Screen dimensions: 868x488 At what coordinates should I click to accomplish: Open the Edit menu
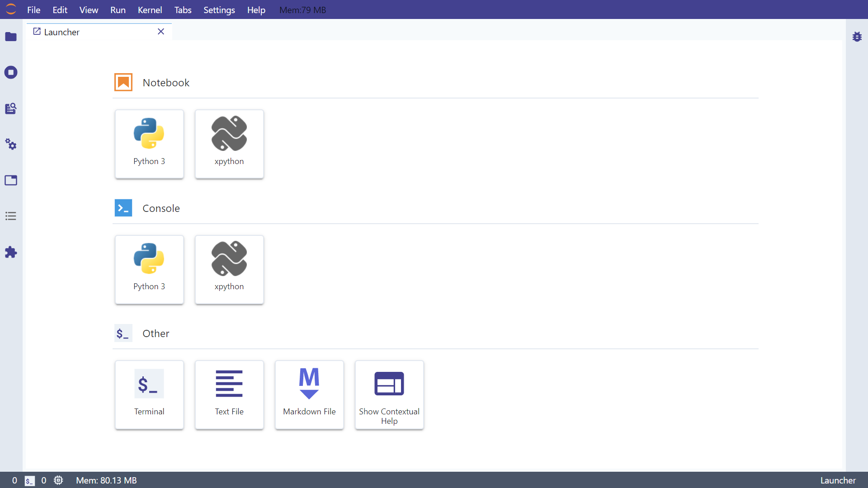click(60, 9)
